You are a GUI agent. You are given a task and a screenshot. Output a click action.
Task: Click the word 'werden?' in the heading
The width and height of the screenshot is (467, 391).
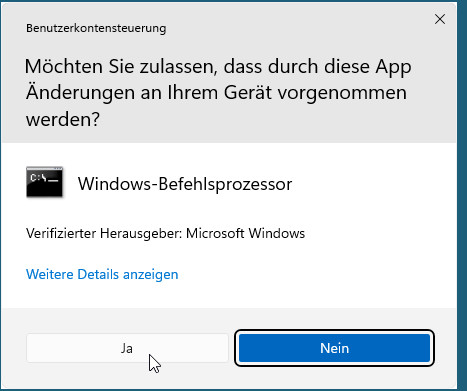coord(63,119)
